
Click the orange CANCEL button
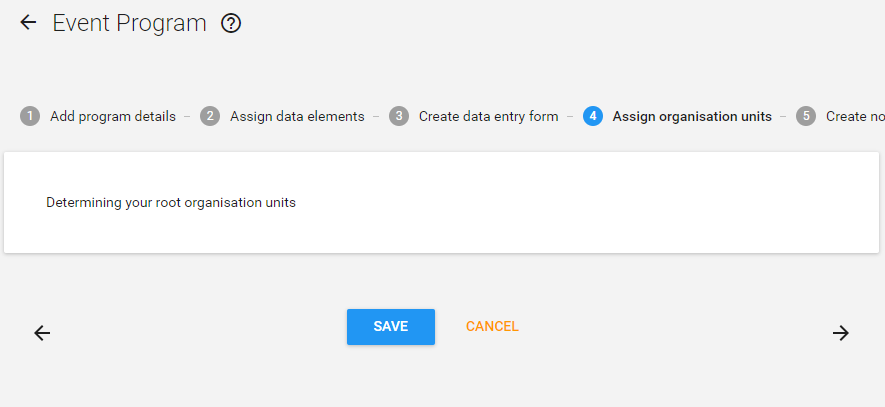click(492, 327)
